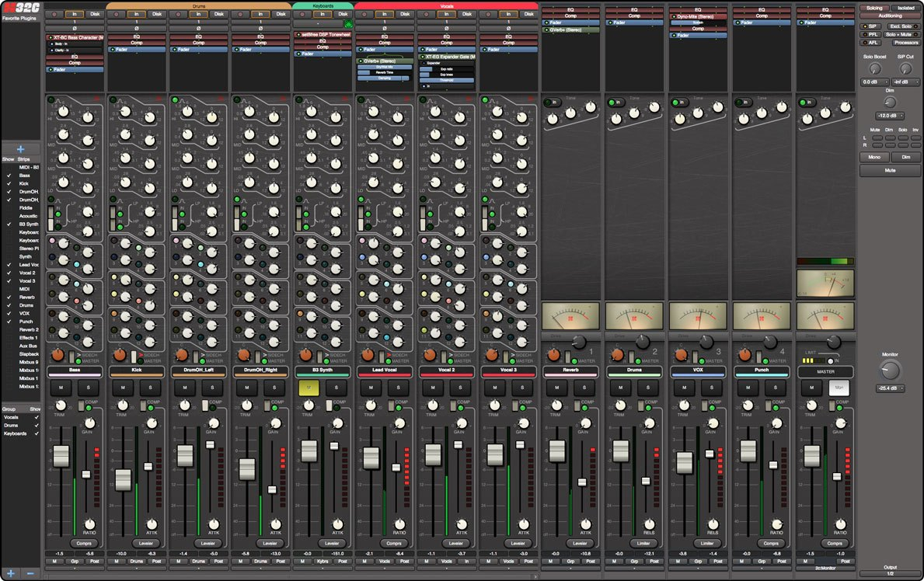The width and height of the screenshot is (924, 581).
Task: Click the Lead Vocal channel fader
Action: [371, 458]
